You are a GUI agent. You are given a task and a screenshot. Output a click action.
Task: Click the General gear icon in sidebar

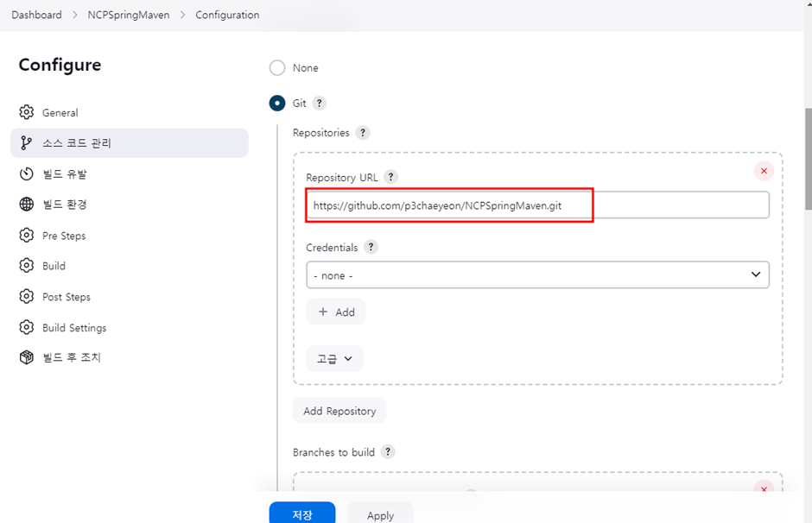(27, 112)
